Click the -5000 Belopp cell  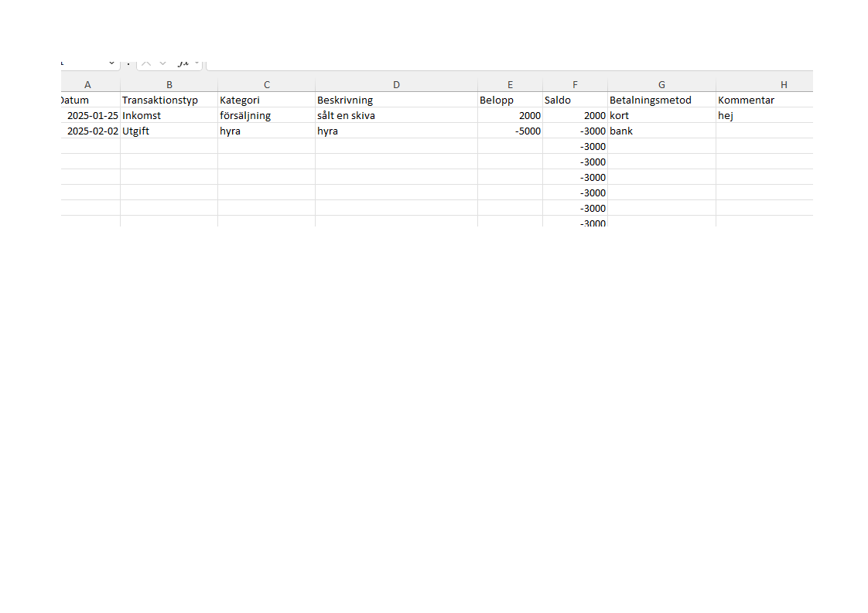click(510, 131)
